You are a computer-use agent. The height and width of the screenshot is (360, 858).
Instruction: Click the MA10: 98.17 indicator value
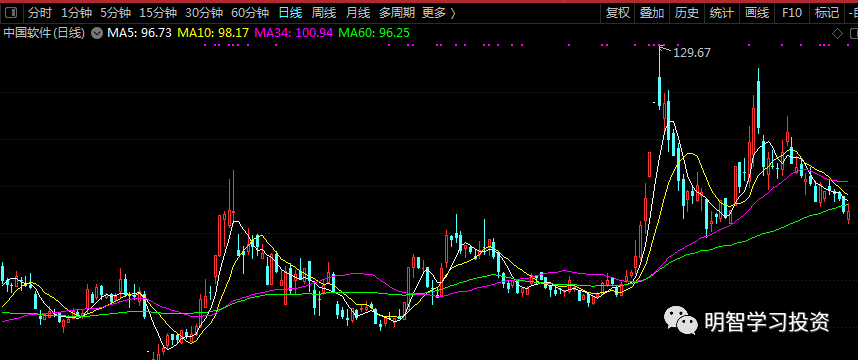point(214,33)
